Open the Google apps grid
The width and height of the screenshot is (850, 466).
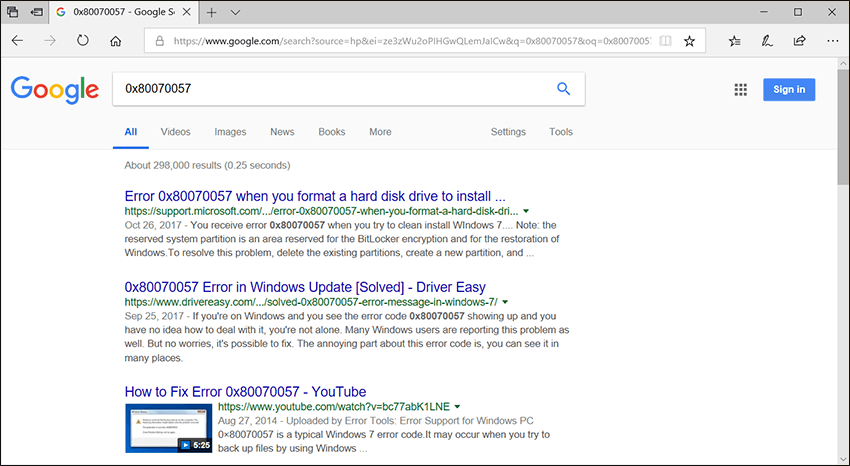coord(740,90)
